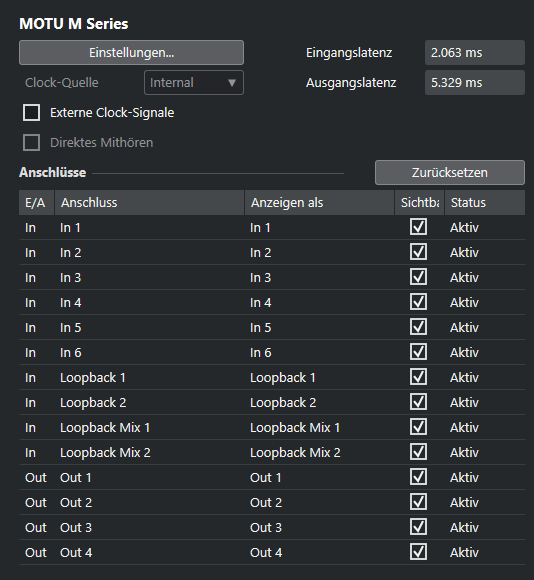Toggle visible checkbox for Loopback Mix 2

coord(418,452)
